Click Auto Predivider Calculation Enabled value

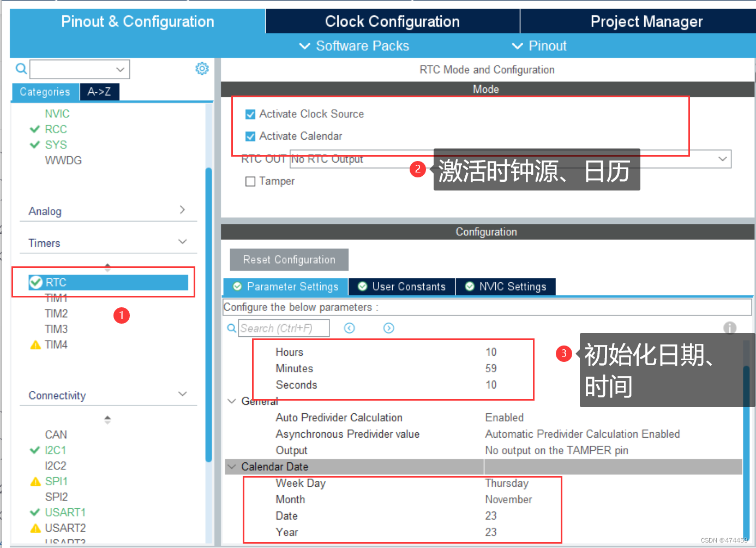(505, 418)
